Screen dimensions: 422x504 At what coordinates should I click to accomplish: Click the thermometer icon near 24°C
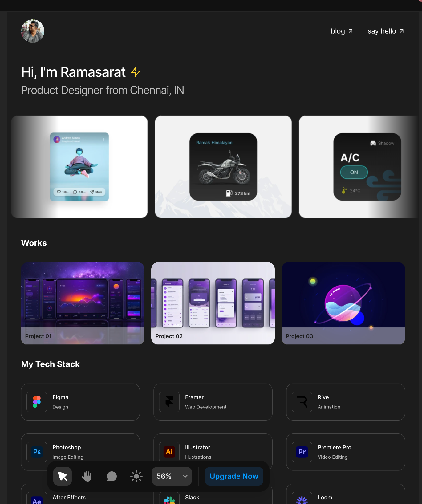point(344,190)
